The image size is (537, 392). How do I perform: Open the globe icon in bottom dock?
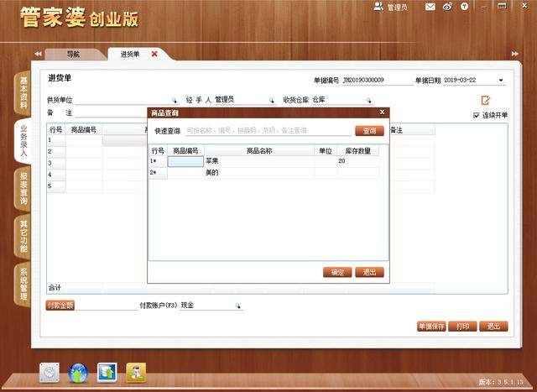click(78, 373)
